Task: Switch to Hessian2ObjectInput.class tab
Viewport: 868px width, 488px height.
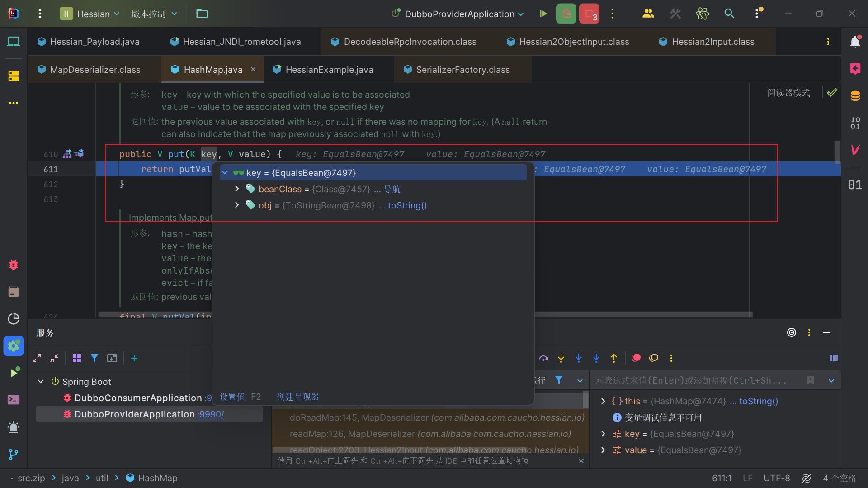Action: 568,42
